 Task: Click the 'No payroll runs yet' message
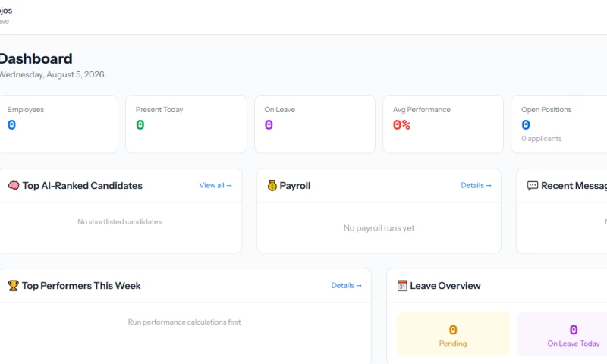[379, 228]
